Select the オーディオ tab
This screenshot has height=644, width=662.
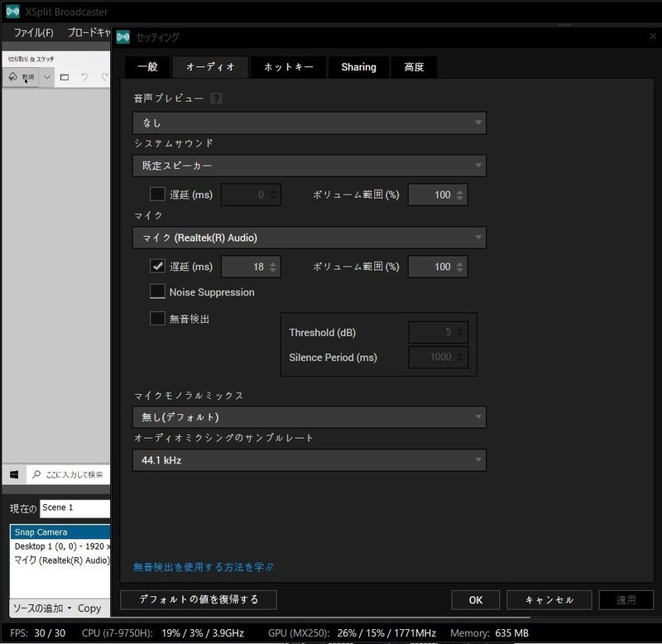[x=210, y=67]
